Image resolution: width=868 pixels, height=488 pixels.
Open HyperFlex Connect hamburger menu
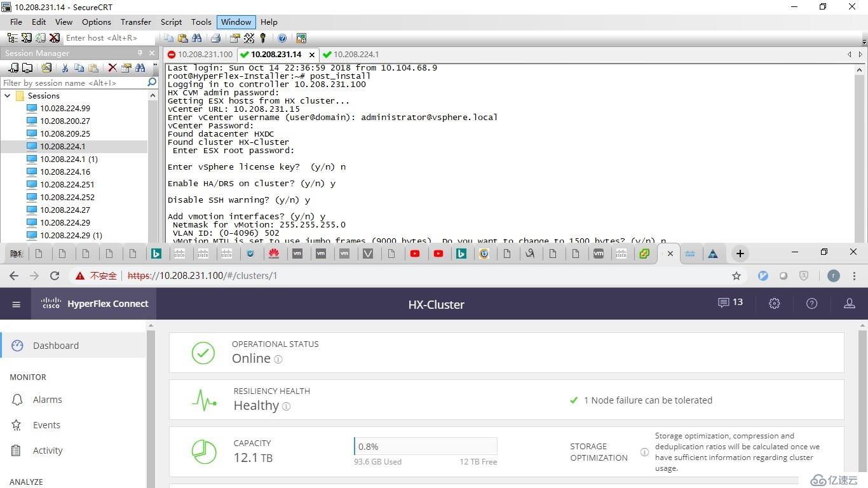17,304
